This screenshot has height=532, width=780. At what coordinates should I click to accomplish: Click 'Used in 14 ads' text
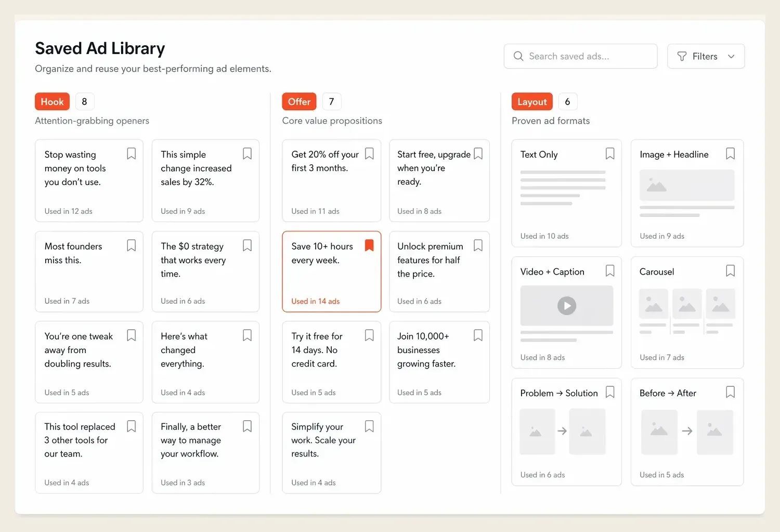[316, 302]
